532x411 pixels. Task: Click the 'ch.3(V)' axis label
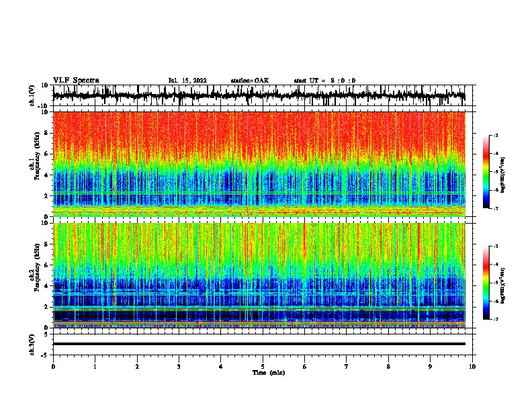(x=32, y=345)
